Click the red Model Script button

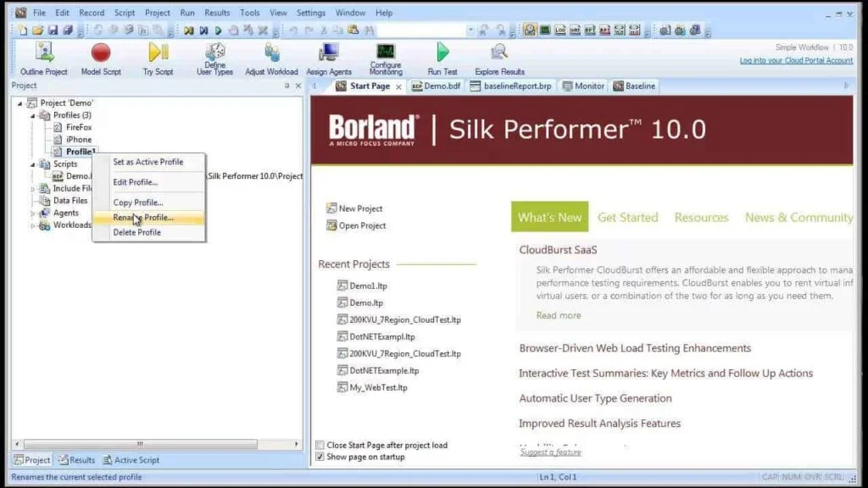pos(101,59)
